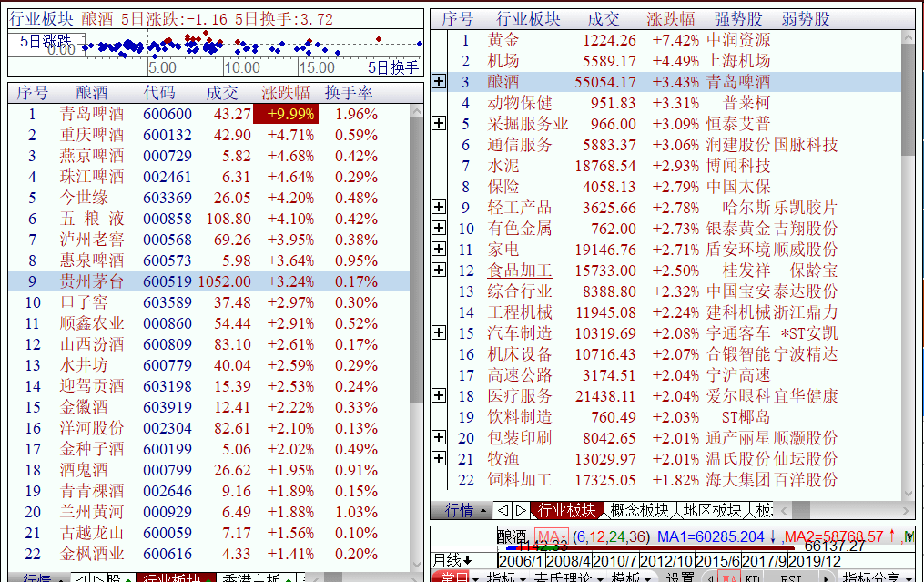
Task: Select the RSI indicator button
Action: tap(791, 577)
